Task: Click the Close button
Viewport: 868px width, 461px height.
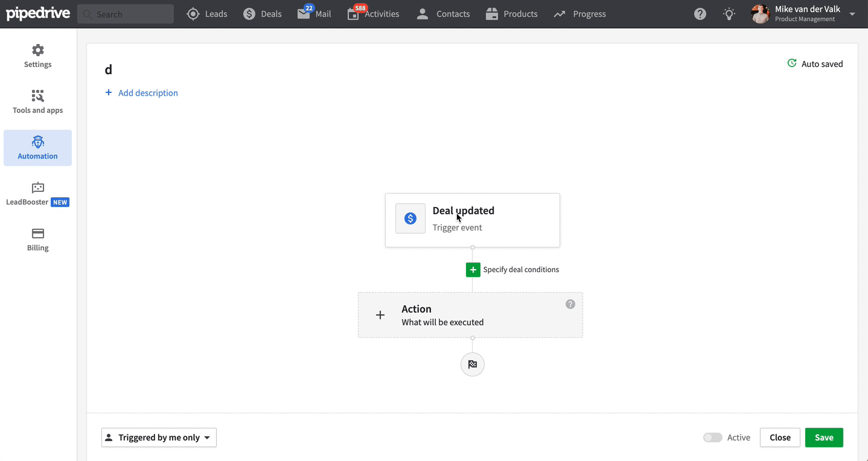Action: tap(780, 437)
